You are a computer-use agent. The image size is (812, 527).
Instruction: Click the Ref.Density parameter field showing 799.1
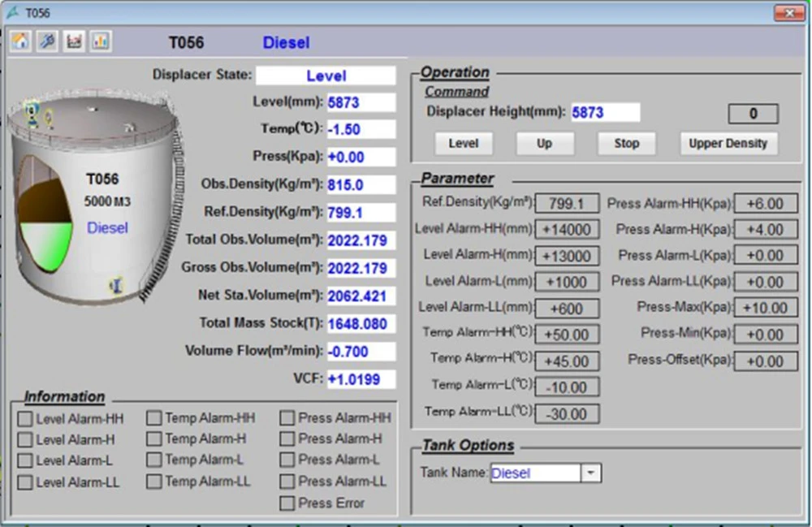[567, 204]
